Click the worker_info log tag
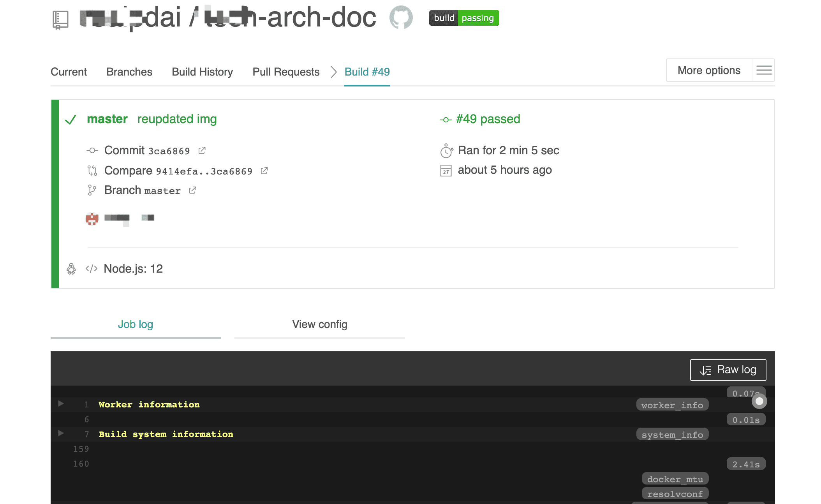The height and width of the screenshot is (504, 821). click(672, 405)
